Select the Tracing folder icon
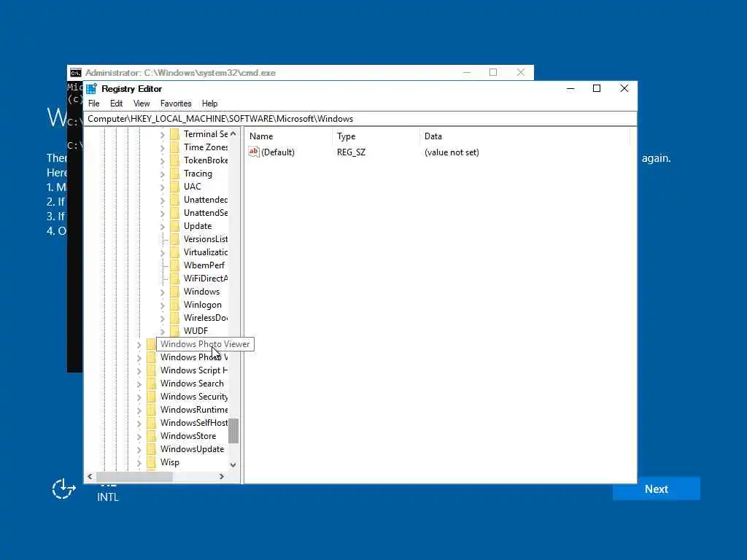This screenshot has height=560, width=747. click(x=175, y=174)
